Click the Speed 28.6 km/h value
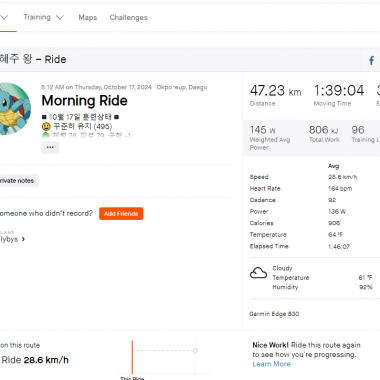 pyautogui.click(x=342, y=177)
